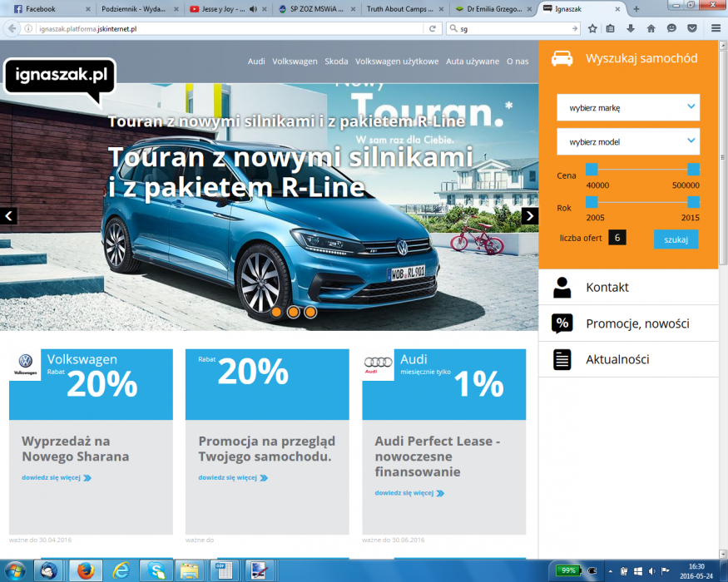Open the Audi menu item
The image size is (728, 582).
coord(256,62)
